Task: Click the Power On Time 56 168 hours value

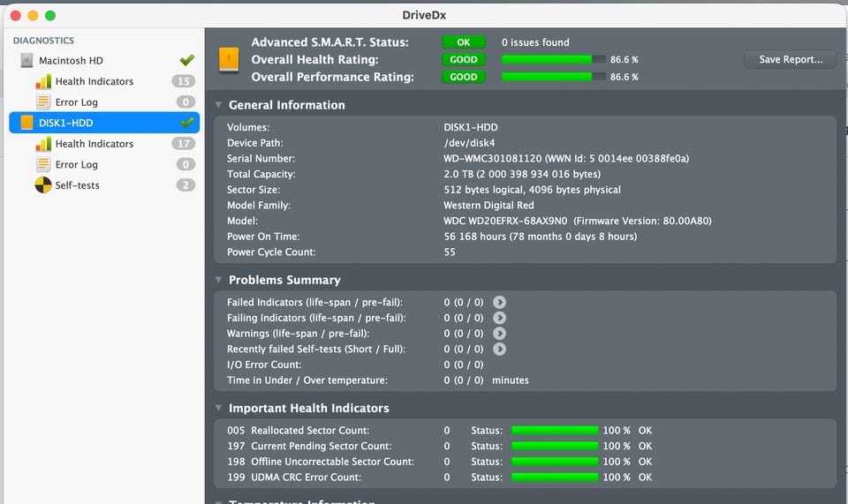Action: (541, 236)
